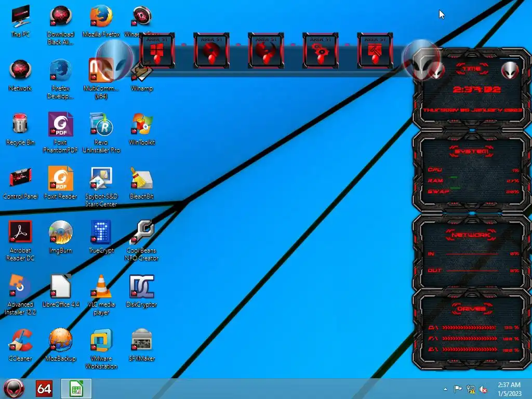This screenshot has width=532, height=399.
Task: Open VMware Workstation
Action: (x=101, y=349)
